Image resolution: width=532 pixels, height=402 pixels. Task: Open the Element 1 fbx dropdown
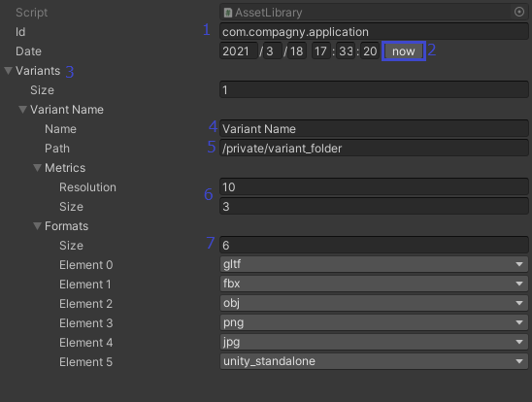(x=374, y=284)
